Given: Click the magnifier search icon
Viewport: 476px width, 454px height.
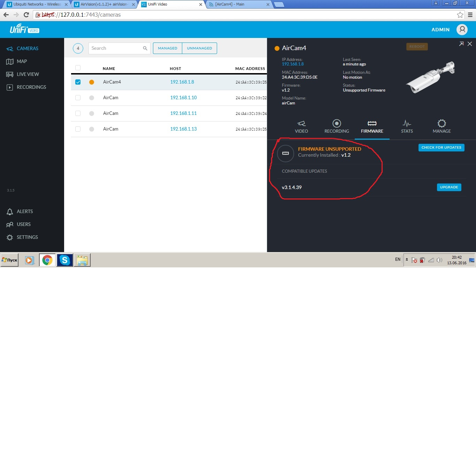Looking at the screenshot, I should click(145, 48).
